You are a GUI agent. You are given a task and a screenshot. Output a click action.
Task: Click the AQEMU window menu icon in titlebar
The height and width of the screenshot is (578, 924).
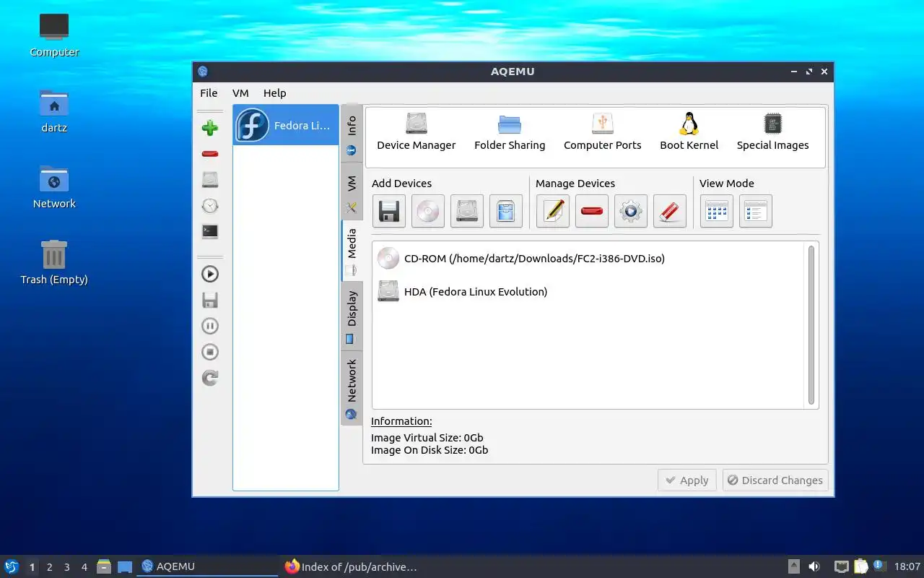tap(203, 72)
